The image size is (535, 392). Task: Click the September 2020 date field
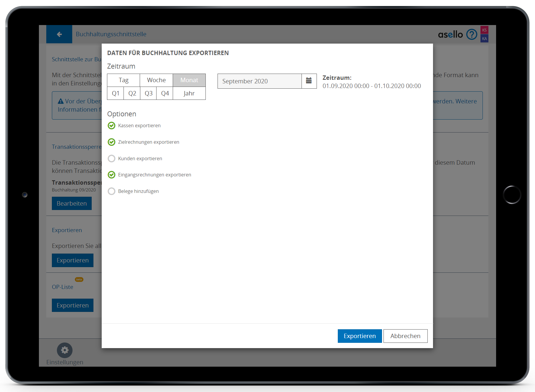(259, 81)
